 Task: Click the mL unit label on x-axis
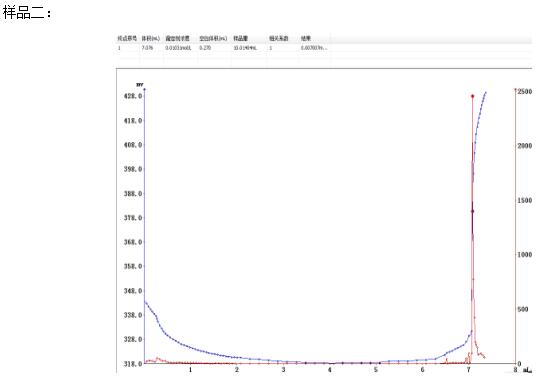(x=527, y=370)
